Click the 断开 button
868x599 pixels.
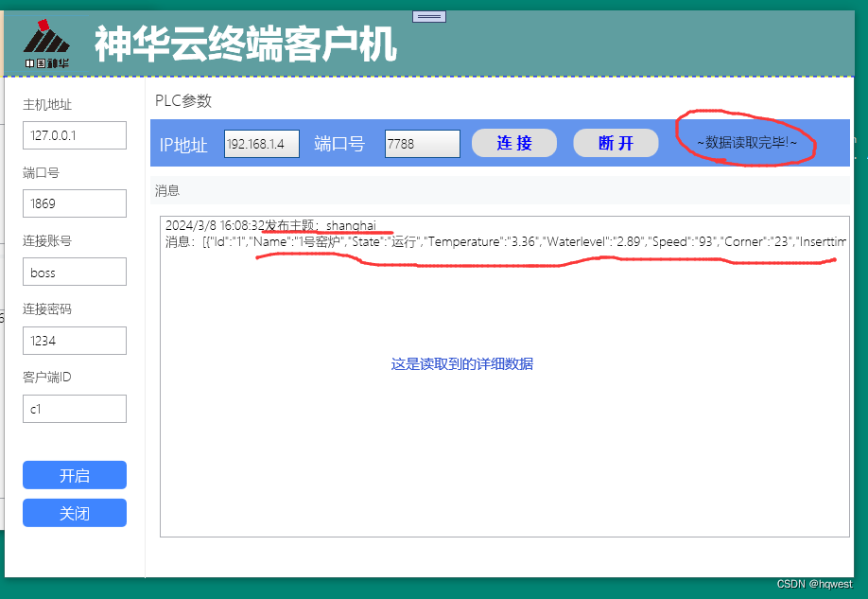616,143
